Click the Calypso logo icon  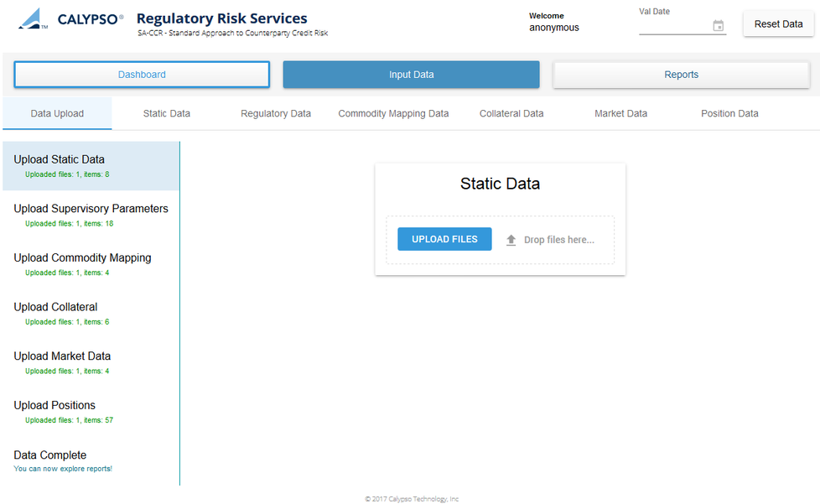tap(33, 18)
